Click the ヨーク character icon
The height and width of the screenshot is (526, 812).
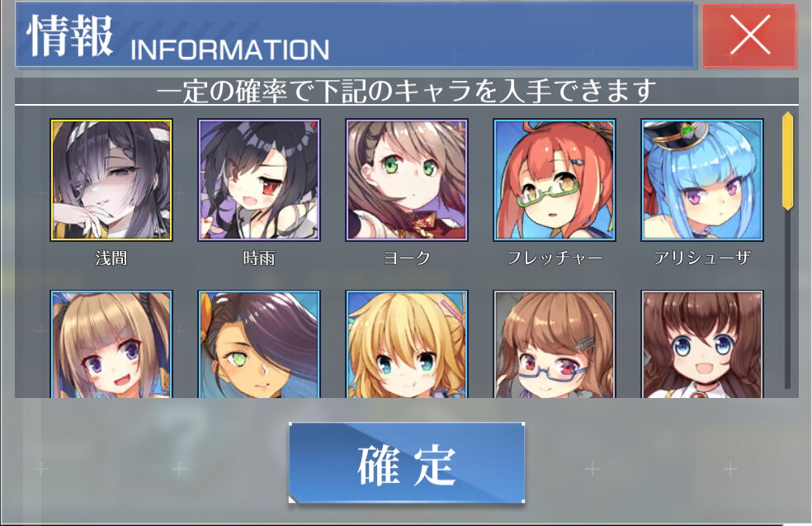point(407,180)
